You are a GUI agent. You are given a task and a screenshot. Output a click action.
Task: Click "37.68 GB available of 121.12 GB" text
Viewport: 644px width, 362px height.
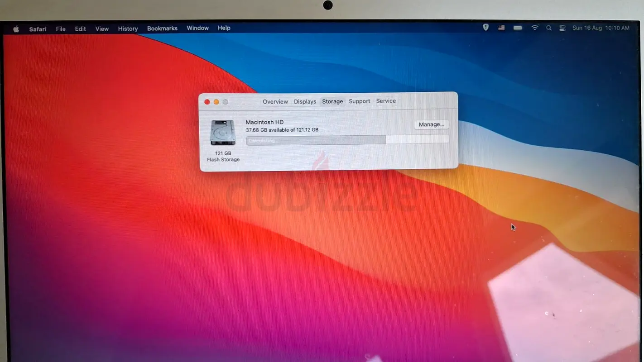282,130
